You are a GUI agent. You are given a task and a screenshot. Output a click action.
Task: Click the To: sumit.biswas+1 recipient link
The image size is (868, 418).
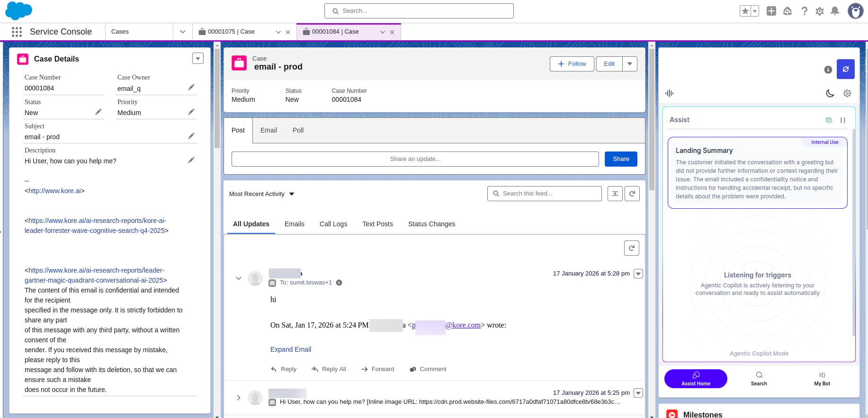click(306, 283)
